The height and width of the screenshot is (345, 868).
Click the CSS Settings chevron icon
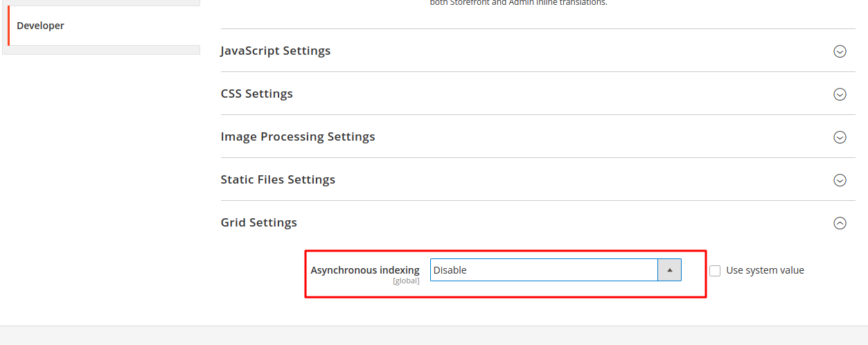(840, 94)
